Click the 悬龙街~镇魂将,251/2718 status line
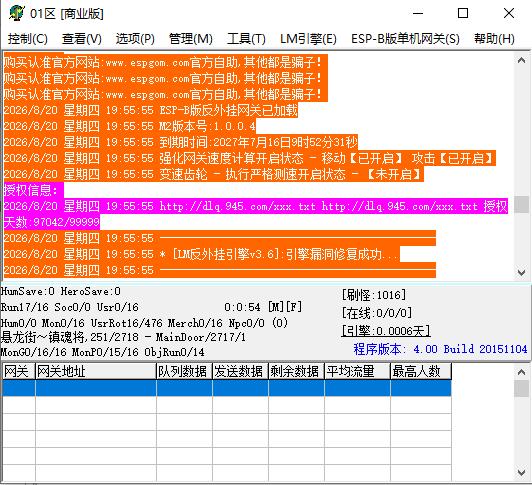532x485 pixels. [123, 337]
